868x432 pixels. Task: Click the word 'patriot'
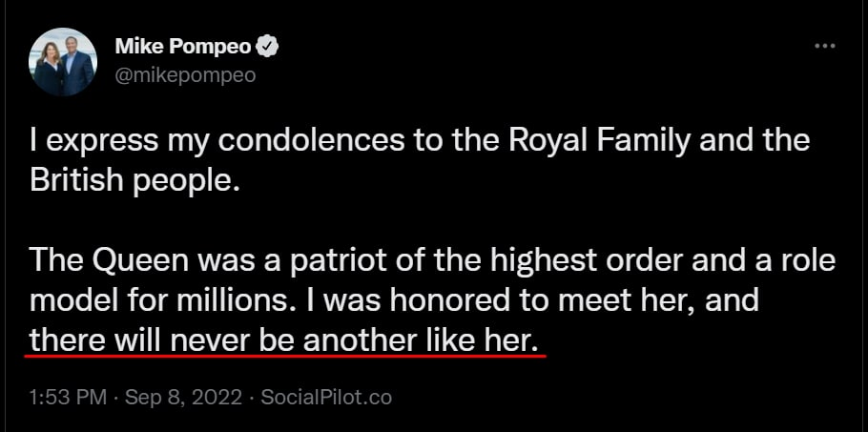tap(319, 260)
